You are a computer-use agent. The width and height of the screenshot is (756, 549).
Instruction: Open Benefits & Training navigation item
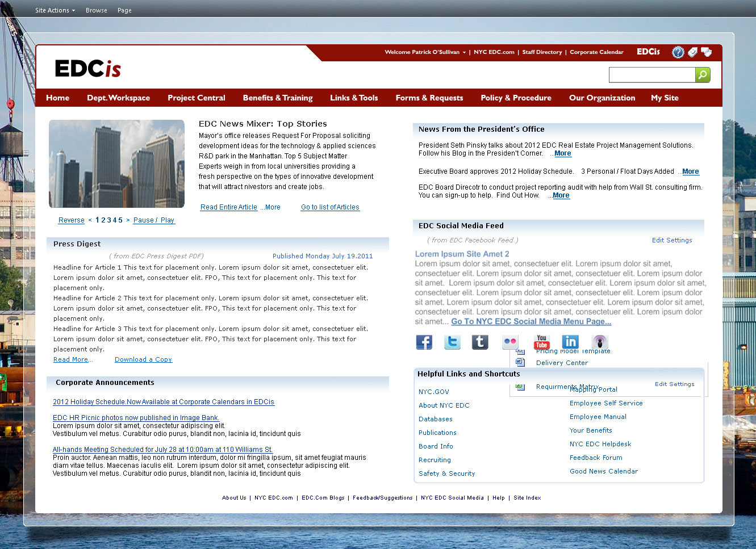(278, 98)
